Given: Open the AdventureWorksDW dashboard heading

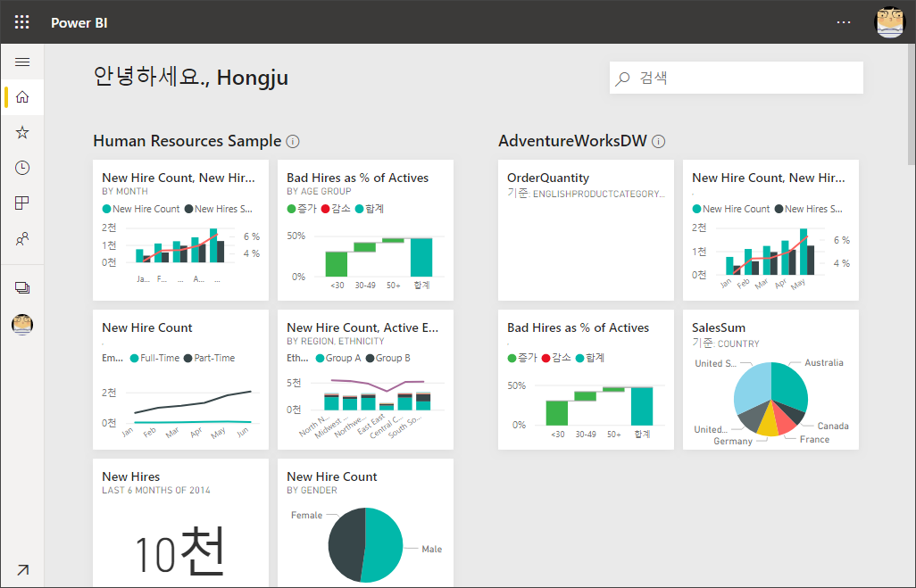Looking at the screenshot, I should click(x=572, y=141).
